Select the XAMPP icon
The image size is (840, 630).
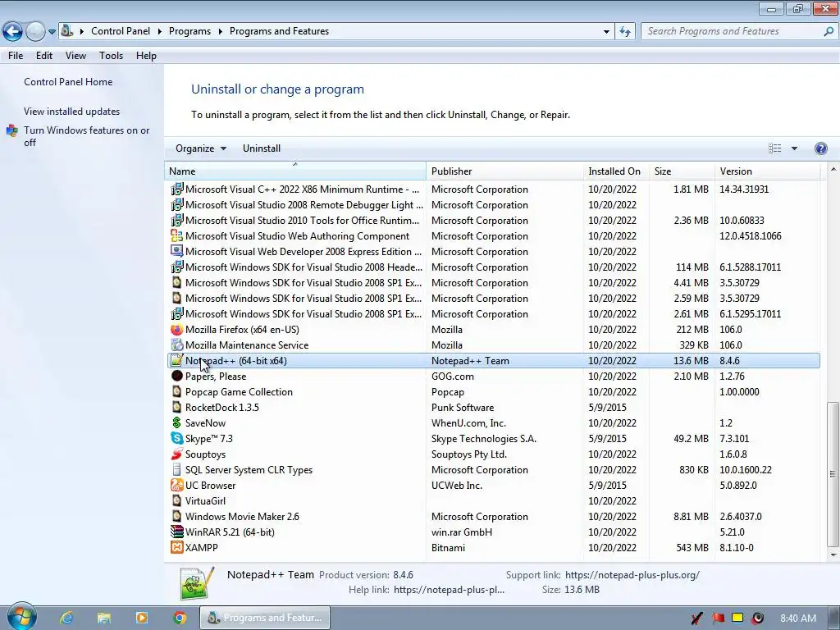tap(176, 547)
